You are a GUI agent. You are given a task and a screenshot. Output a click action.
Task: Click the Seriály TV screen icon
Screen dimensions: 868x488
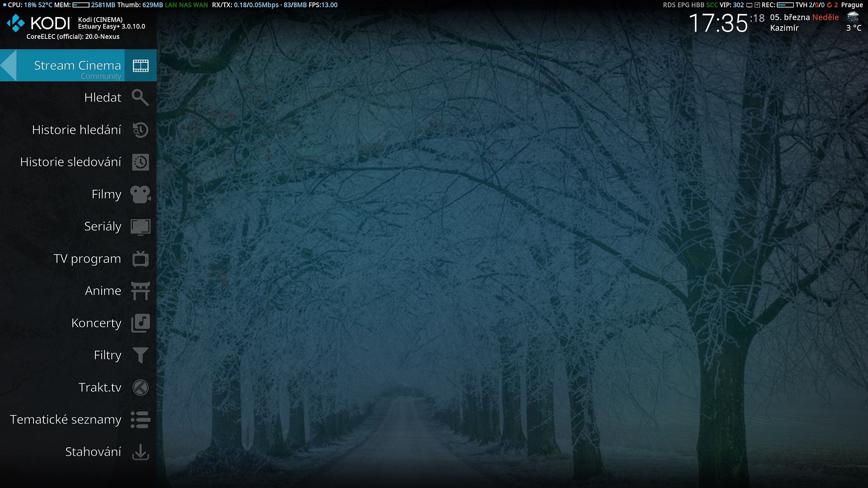coord(140,227)
